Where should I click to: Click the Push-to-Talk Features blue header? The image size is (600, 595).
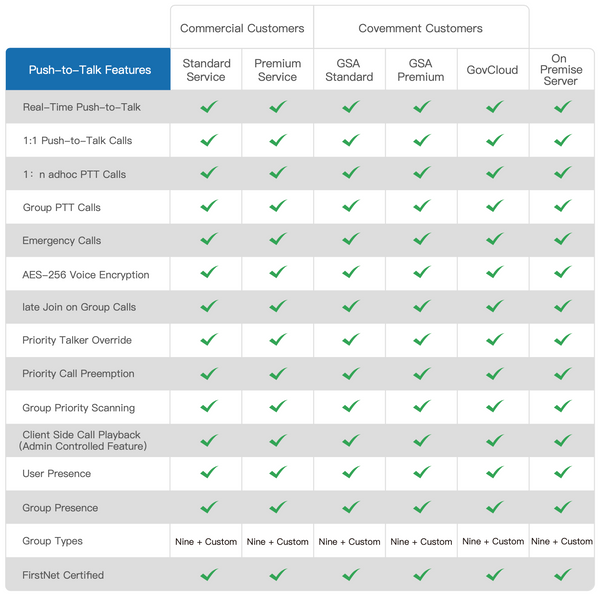[x=88, y=69]
